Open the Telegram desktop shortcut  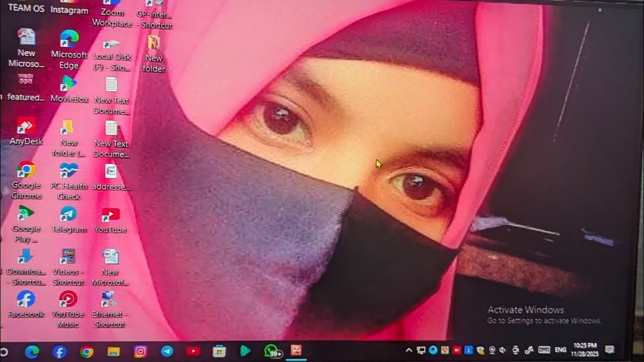tap(68, 215)
